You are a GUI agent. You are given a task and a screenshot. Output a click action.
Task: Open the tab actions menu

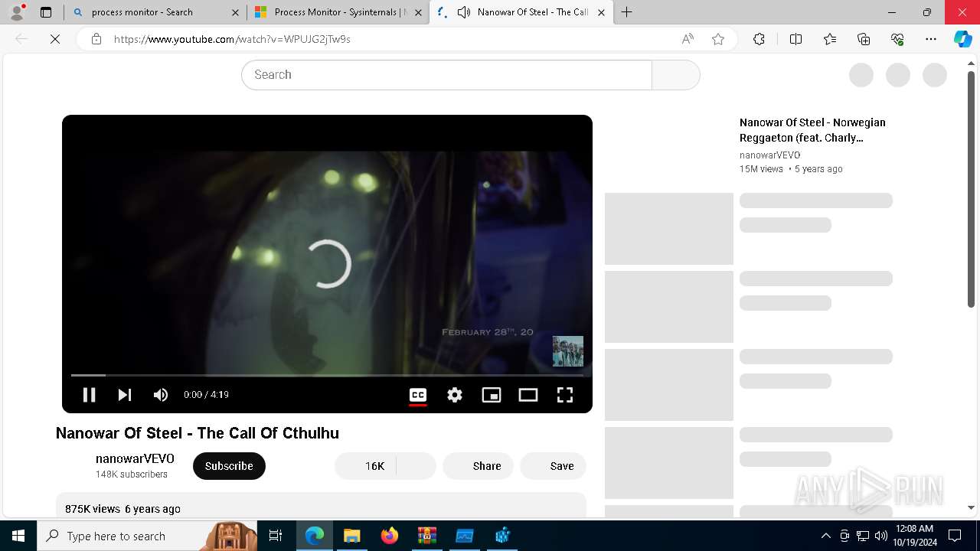coord(46,12)
